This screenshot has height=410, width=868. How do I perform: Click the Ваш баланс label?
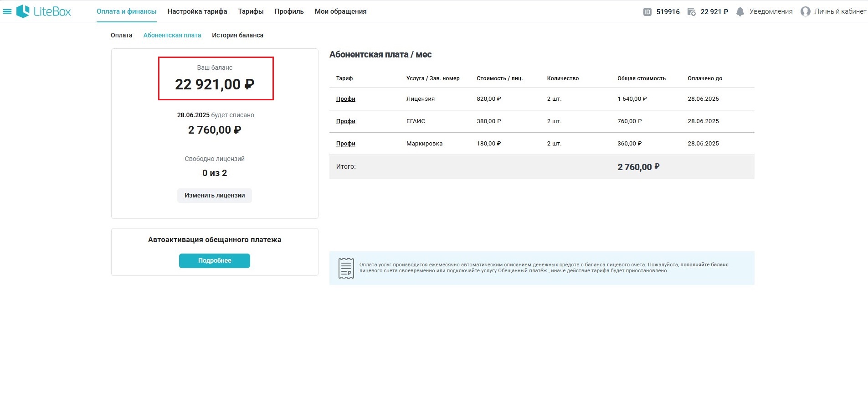click(x=215, y=67)
